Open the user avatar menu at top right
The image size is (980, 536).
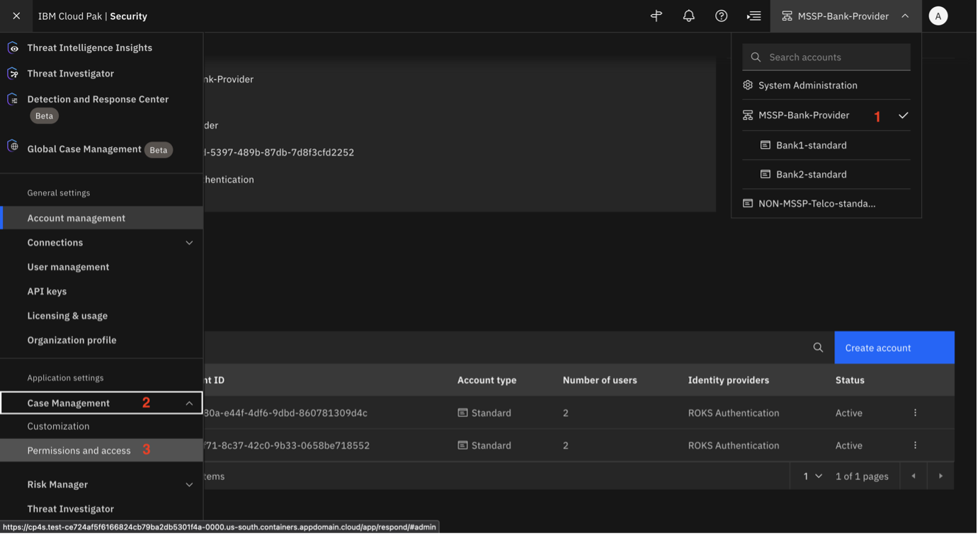click(x=938, y=15)
